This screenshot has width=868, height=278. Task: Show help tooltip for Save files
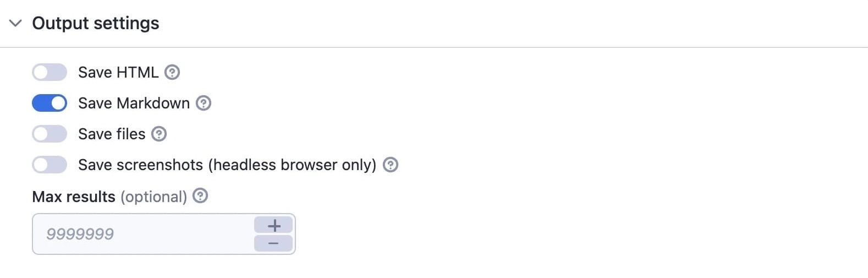point(159,134)
